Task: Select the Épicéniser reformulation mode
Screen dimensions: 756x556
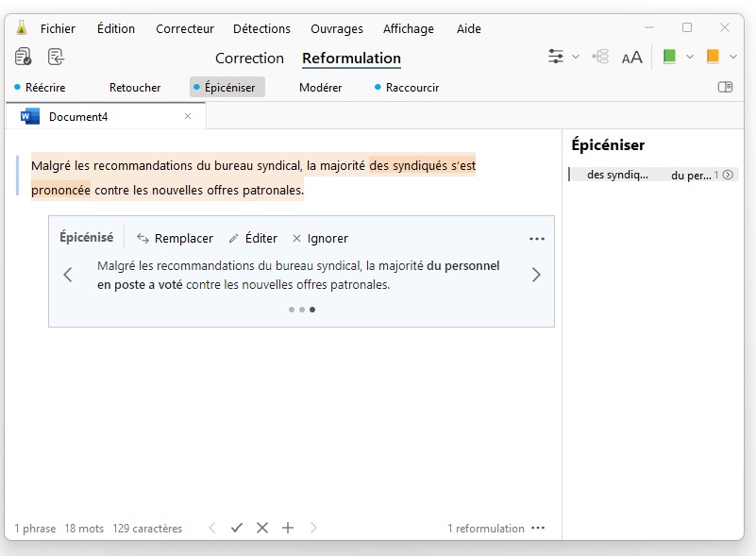Action: [x=227, y=87]
